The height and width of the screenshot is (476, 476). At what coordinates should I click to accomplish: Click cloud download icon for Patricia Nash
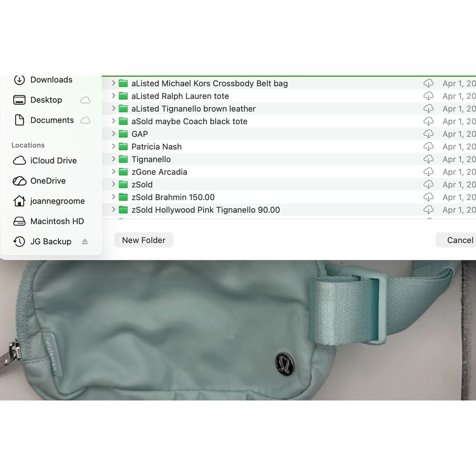pos(428,147)
